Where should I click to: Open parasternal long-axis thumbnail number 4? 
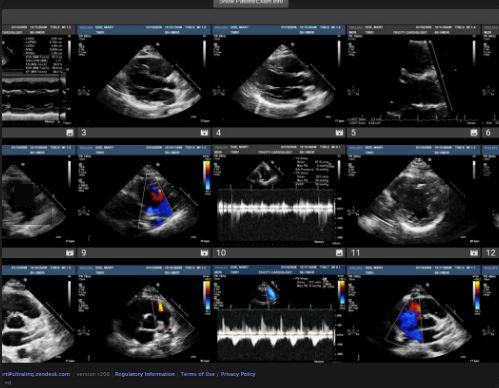click(279, 76)
